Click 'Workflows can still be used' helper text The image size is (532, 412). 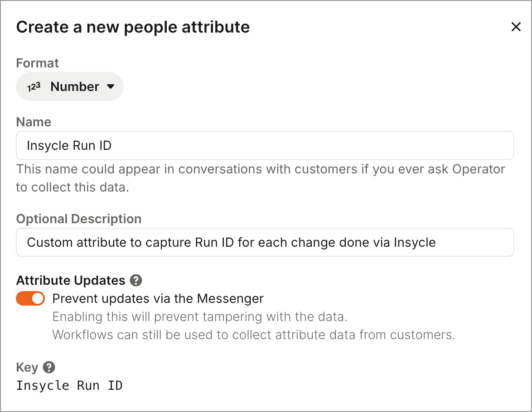253,335
